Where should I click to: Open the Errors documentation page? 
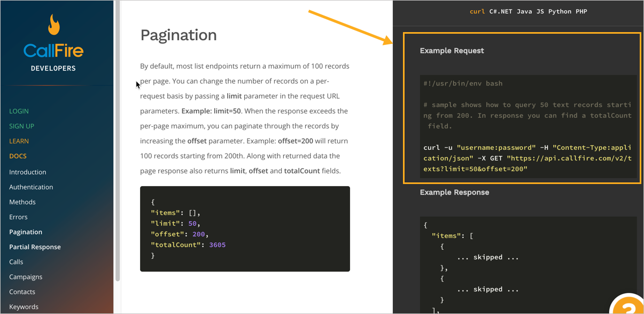(x=18, y=217)
